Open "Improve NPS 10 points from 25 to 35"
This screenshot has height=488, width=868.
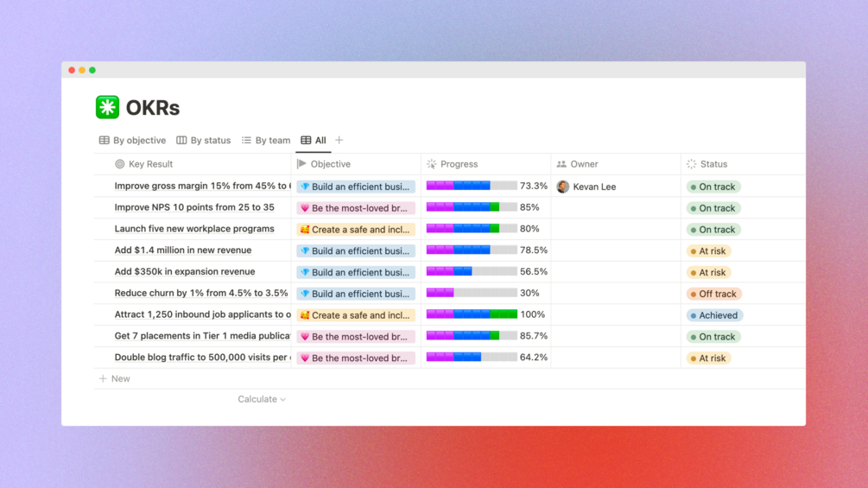pyautogui.click(x=194, y=207)
